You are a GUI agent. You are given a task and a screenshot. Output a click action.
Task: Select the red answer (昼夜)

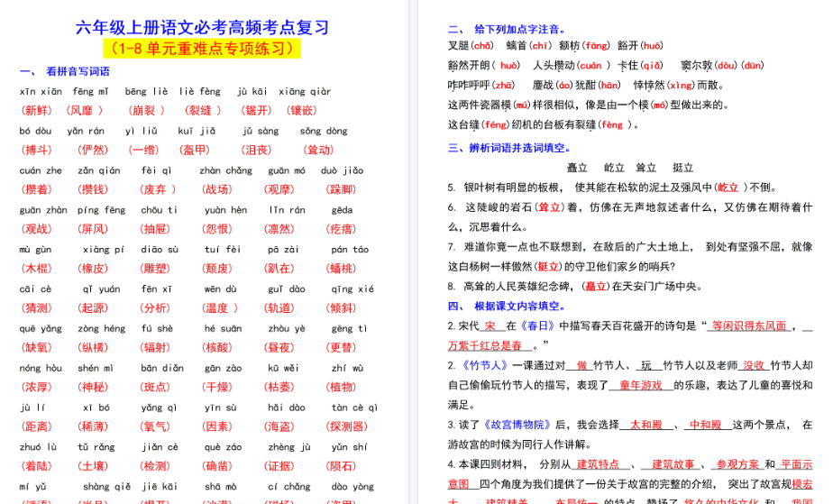click(x=279, y=347)
